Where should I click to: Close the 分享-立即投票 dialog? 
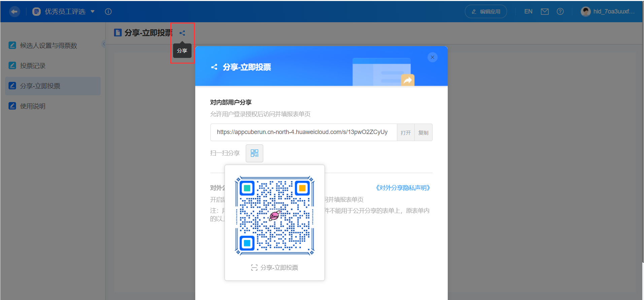[x=433, y=57]
